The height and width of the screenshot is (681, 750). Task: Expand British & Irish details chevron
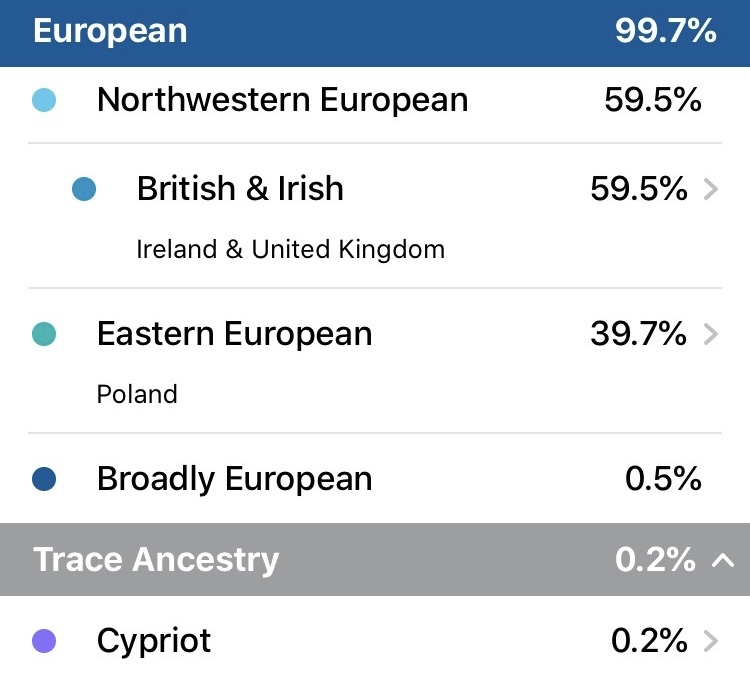click(x=711, y=189)
